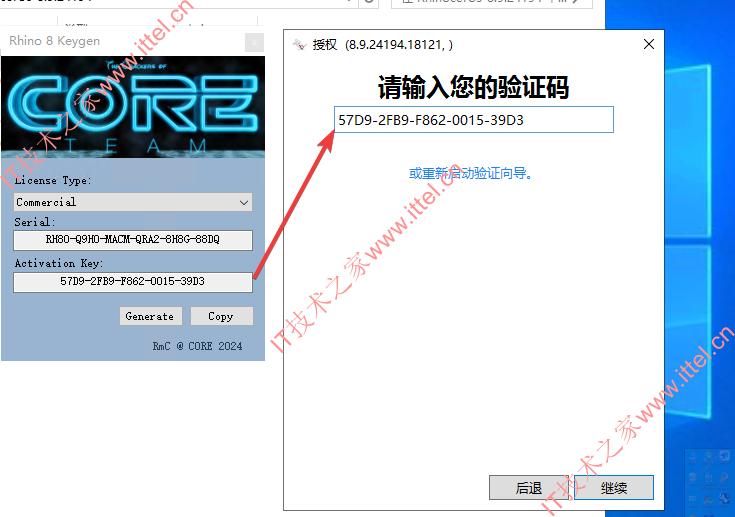Screen dimensions: 735x517
Task: Click the 或重新启动验证向导 link
Action: (x=470, y=173)
